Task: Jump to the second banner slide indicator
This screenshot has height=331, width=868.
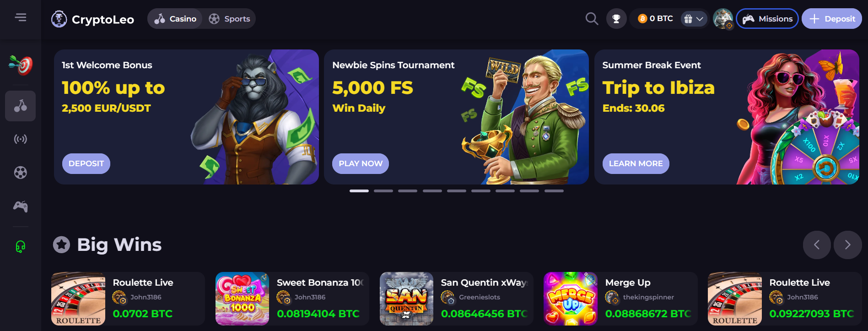Action: pyautogui.click(x=383, y=191)
